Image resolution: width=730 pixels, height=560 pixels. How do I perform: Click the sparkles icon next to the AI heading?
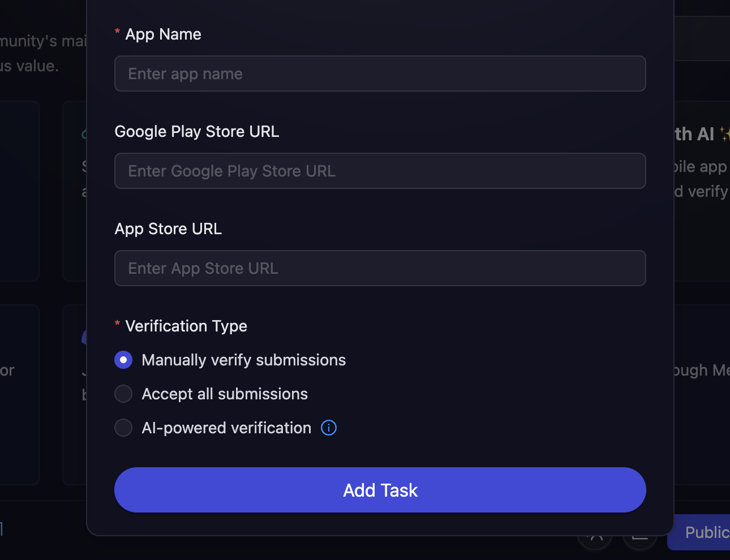tap(725, 134)
